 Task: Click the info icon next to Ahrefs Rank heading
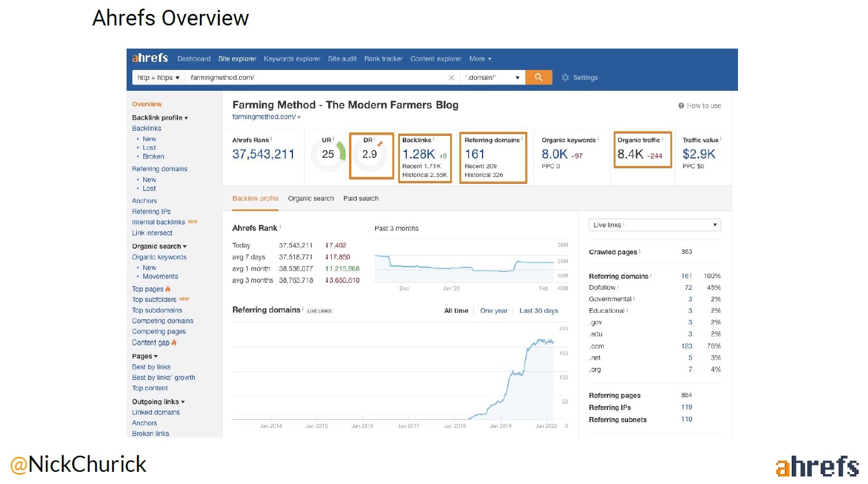pos(280,227)
